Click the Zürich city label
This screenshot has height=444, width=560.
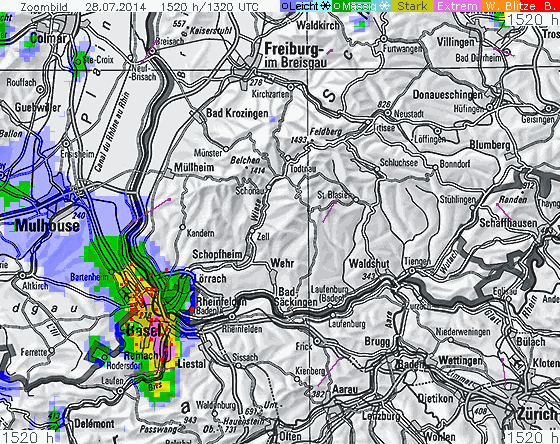[538, 415]
